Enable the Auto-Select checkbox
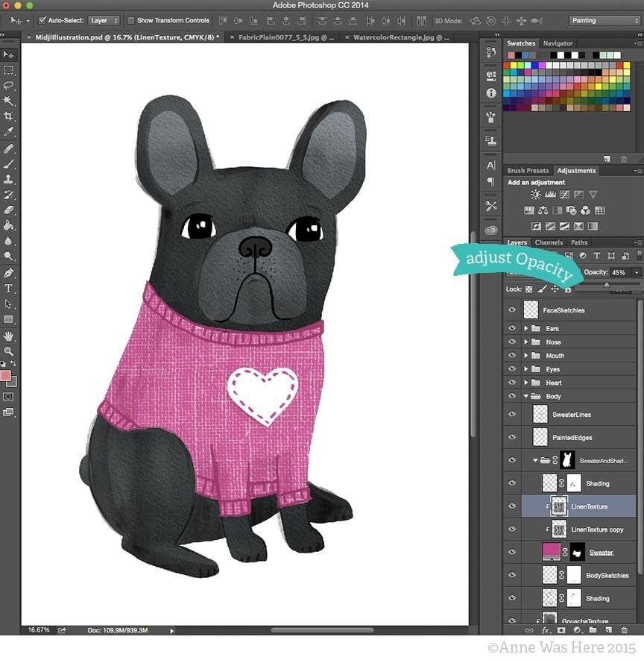 tap(42, 20)
